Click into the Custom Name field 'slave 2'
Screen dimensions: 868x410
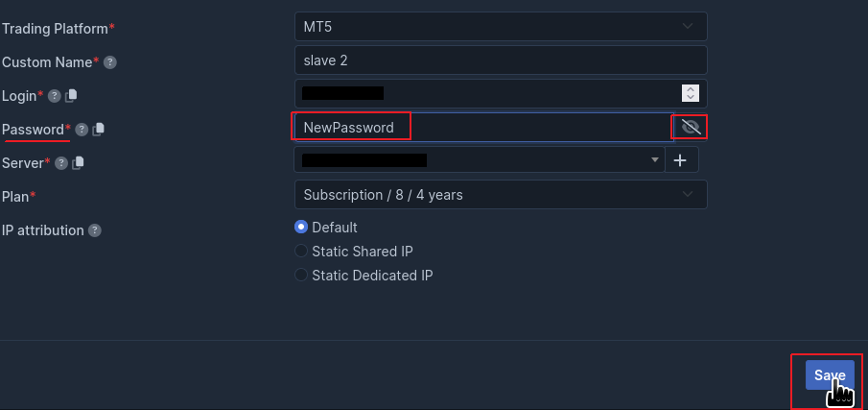[500, 60]
